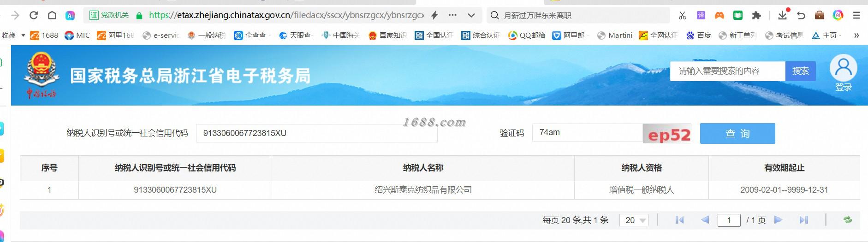Select the cell 绍兴斯泰克纺织品有限公司
The height and width of the screenshot is (242, 868).
423,190
